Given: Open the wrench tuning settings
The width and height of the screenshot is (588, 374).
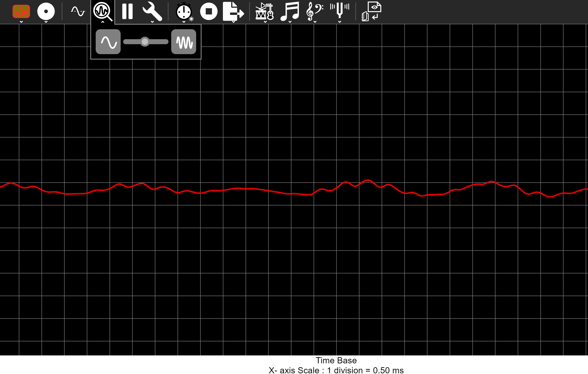Looking at the screenshot, I should point(152,11).
